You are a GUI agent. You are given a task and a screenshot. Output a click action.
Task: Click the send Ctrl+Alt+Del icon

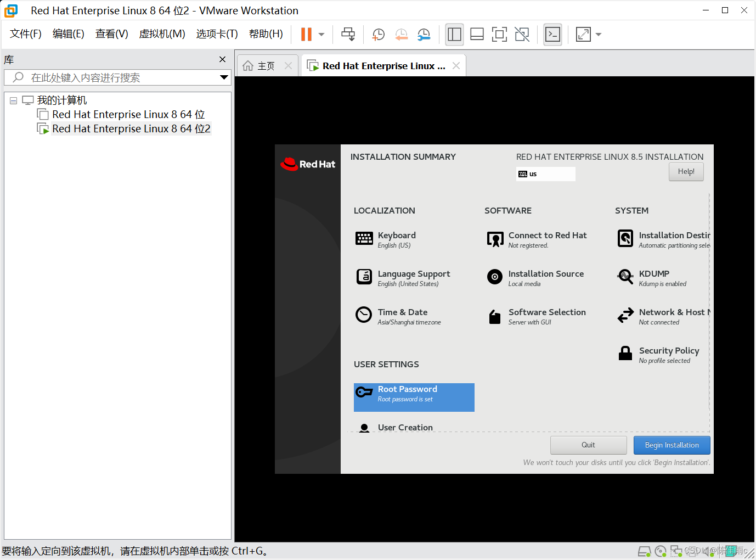point(348,34)
